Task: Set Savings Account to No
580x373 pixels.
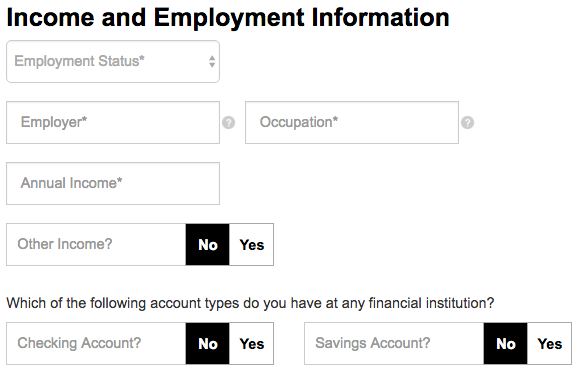Action: point(506,344)
